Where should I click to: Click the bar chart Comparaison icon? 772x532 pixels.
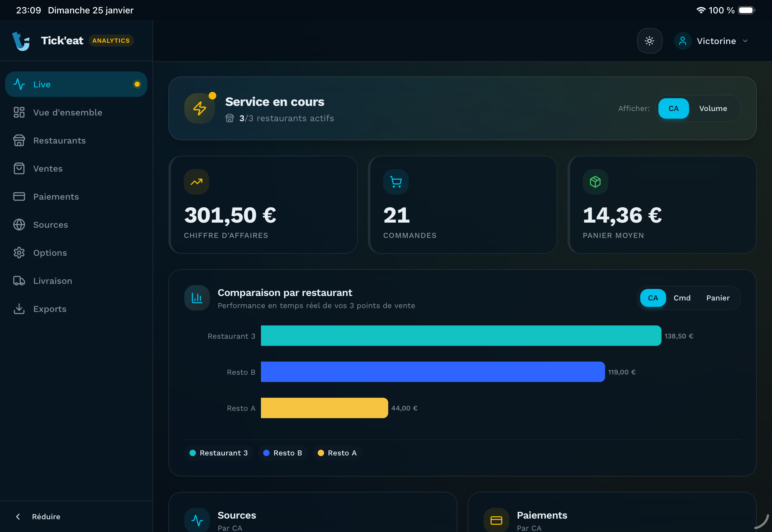pos(197,298)
